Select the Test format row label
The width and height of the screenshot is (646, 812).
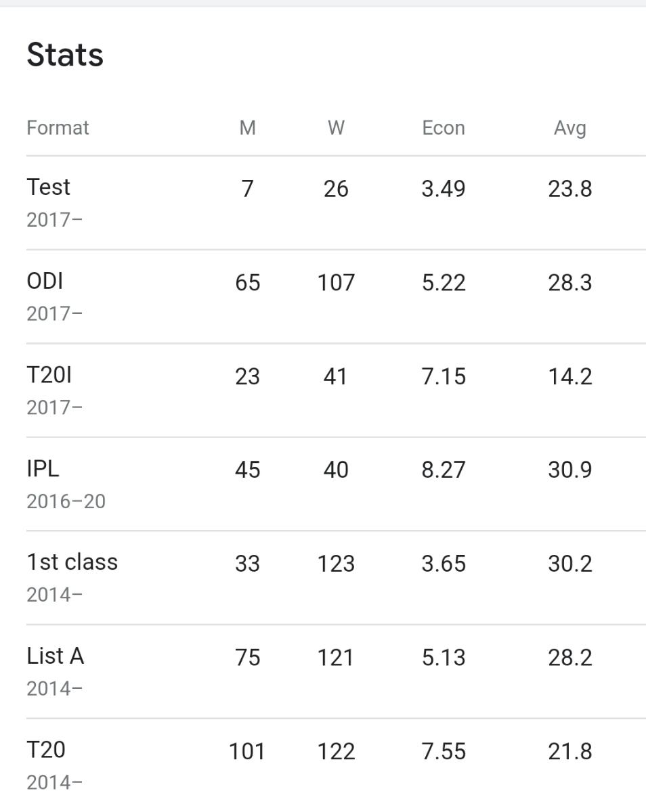pos(48,187)
